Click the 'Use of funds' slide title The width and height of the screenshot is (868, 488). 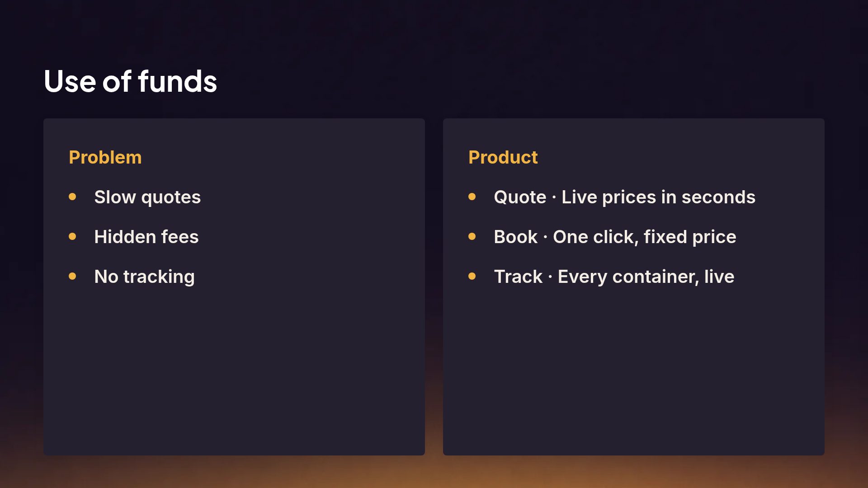pyautogui.click(x=130, y=82)
